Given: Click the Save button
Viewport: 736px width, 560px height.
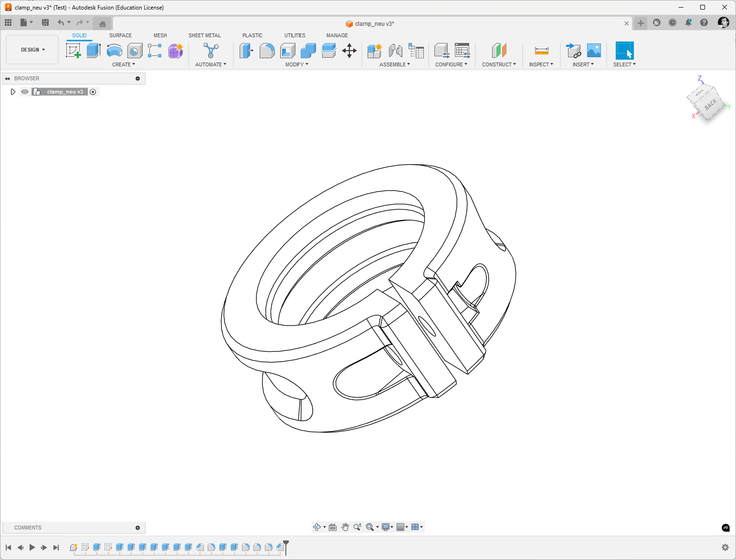Looking at the screenshot, I should tap(45, 22).
